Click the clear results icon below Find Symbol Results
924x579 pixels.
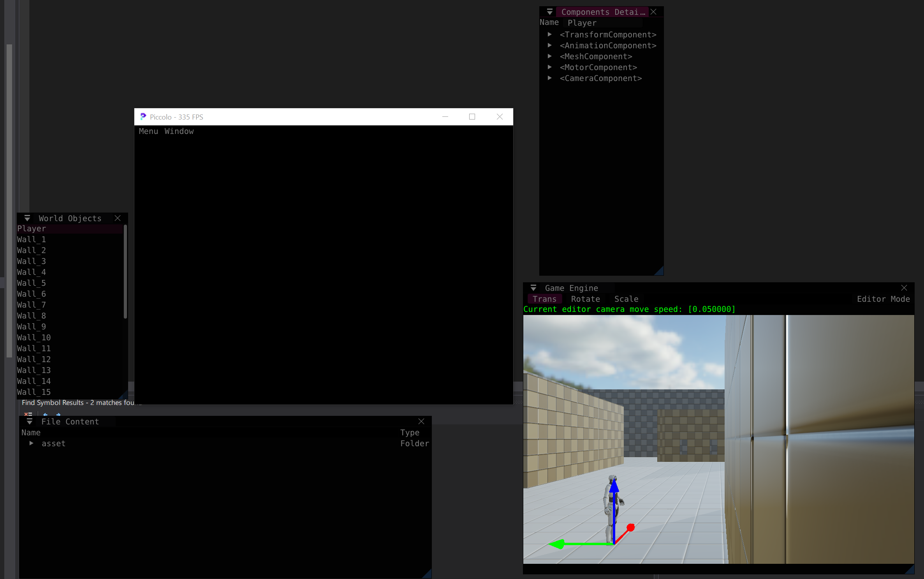pyautogui.click(x=27, y=415)
